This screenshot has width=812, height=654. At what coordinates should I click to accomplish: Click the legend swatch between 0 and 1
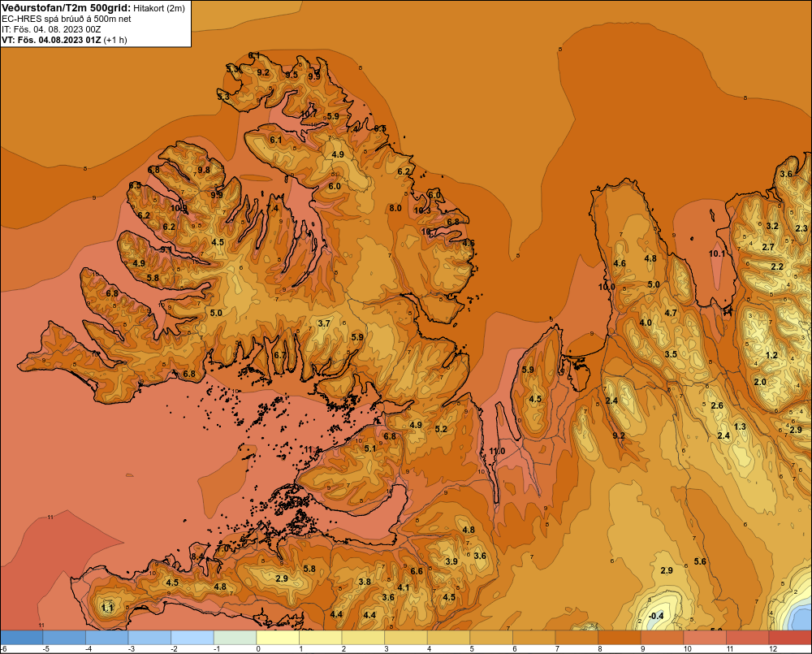coord(278,638)
